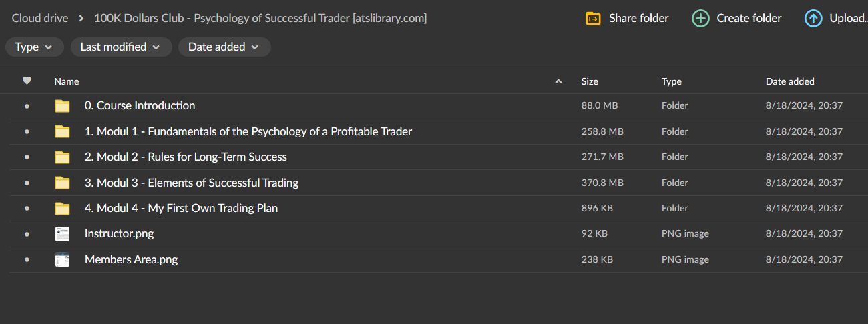Click the Share folder icon
The height and width of the screenshot is (324, 868).
pos(593,19)
